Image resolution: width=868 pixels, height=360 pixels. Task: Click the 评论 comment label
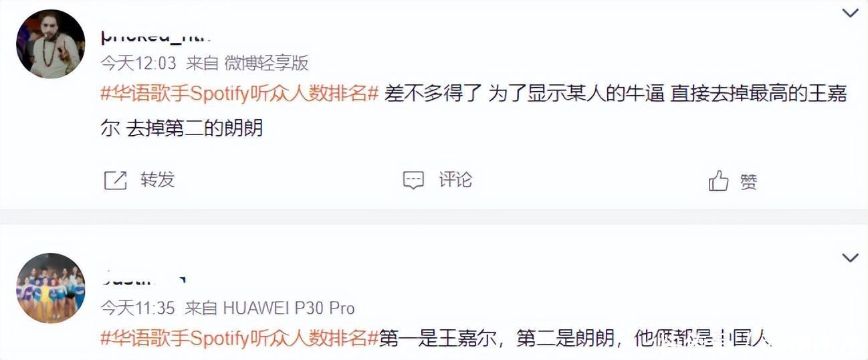point(455,180)
